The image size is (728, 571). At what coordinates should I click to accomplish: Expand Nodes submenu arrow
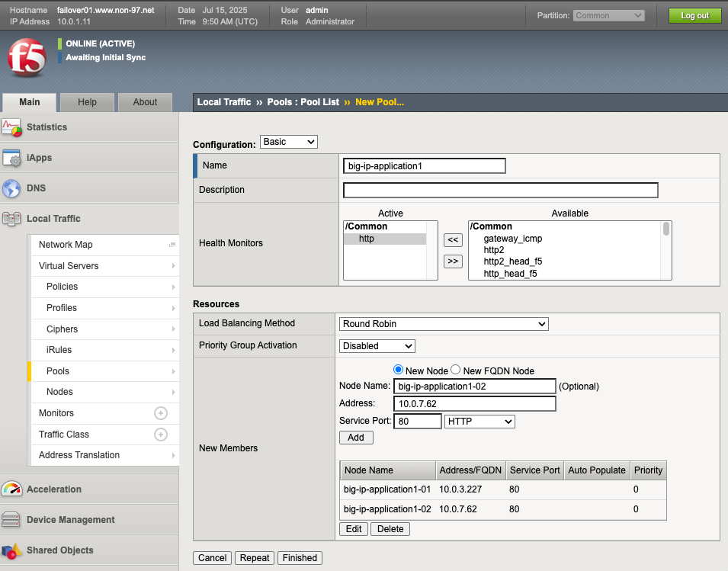173,393
